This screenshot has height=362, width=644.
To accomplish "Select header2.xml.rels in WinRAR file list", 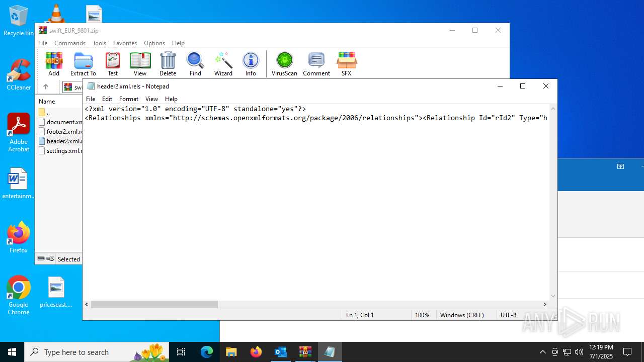I will (x=60, y=141).
